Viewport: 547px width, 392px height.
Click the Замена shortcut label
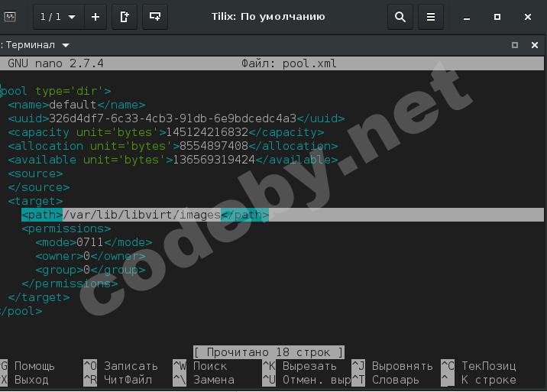click(x=213, y=380)
